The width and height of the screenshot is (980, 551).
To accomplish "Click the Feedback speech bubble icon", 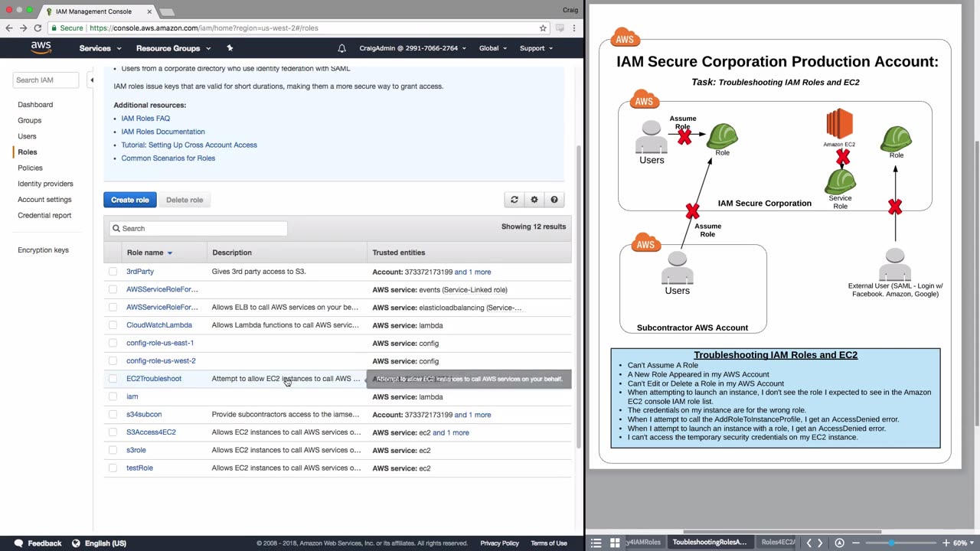I will pos(18,543).
